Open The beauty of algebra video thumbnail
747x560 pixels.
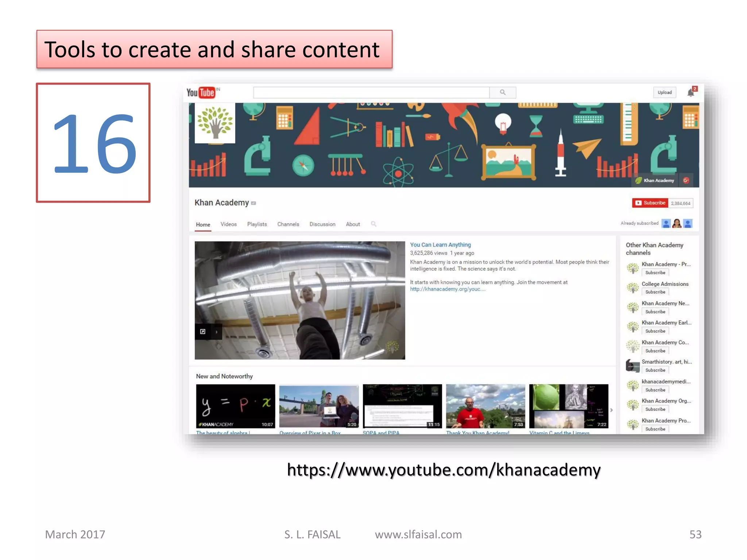[236, 406]
